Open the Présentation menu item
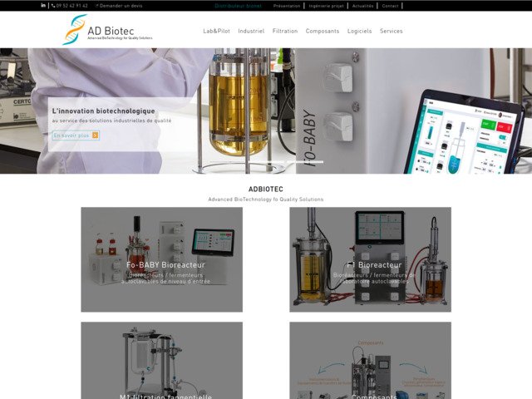532x399 pixels. pos(287,6)
